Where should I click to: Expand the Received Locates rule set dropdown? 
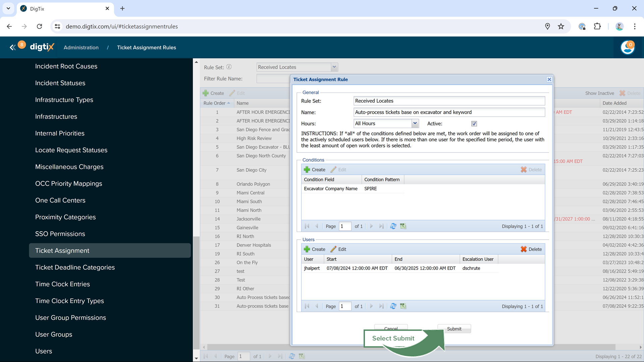(334, 67)
